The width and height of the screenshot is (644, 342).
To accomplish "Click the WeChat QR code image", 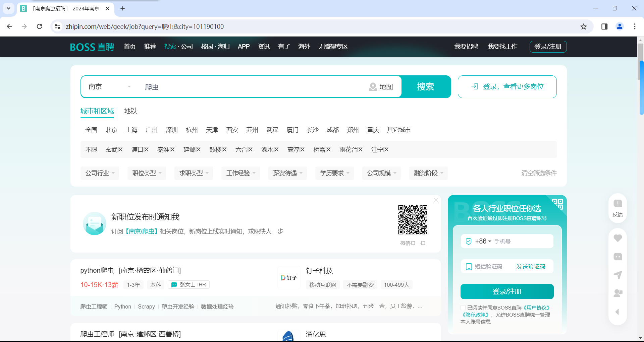I will coord(413,220).
